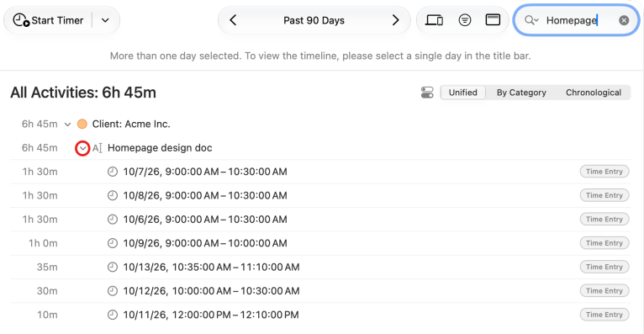
Task: Switch to the By Category tab
Action: click(x=521, y=93)
